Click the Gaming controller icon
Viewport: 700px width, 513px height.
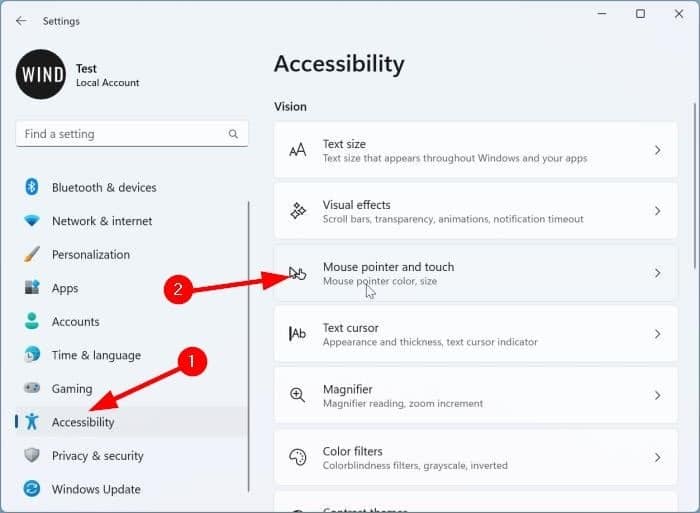click(x=32, y=388)
